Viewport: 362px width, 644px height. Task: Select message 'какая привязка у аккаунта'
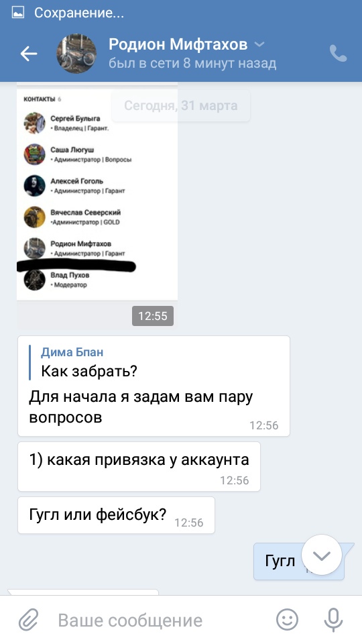[139, 466]
